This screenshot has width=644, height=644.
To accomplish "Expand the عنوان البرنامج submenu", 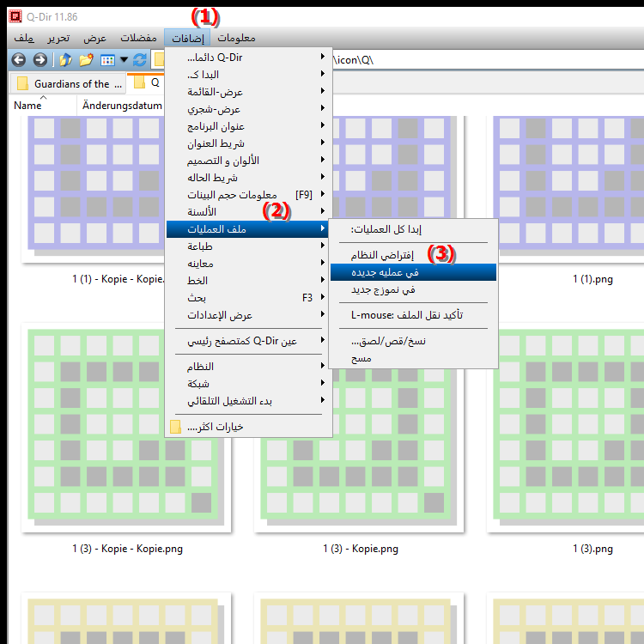I will point(248,126).
